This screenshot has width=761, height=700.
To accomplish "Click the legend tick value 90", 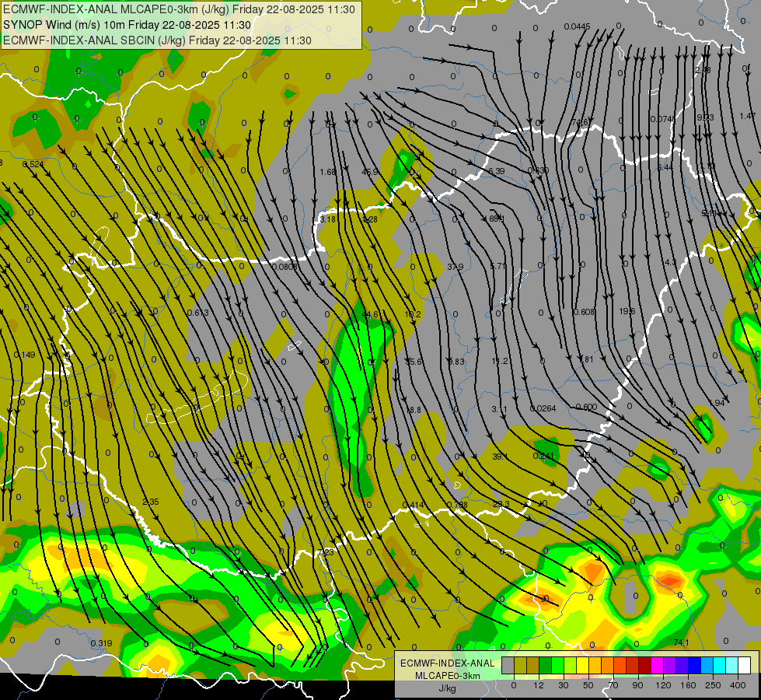I will pos(637,685).
